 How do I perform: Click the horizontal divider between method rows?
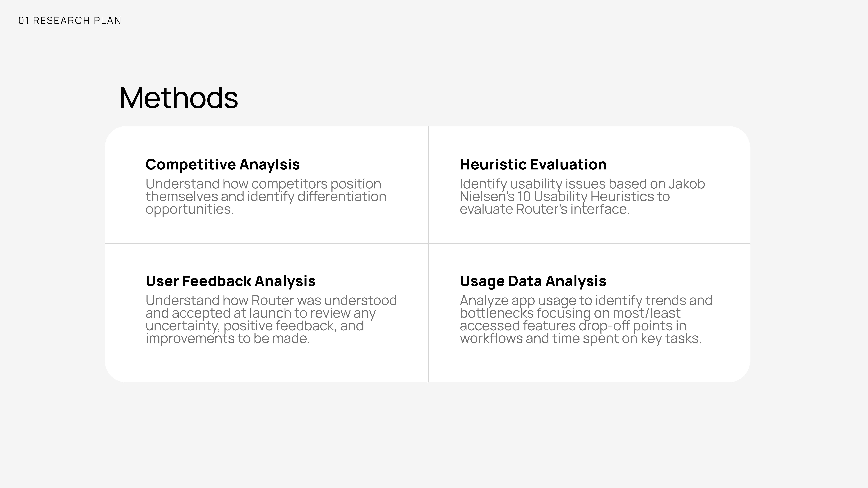click(427, 243)
